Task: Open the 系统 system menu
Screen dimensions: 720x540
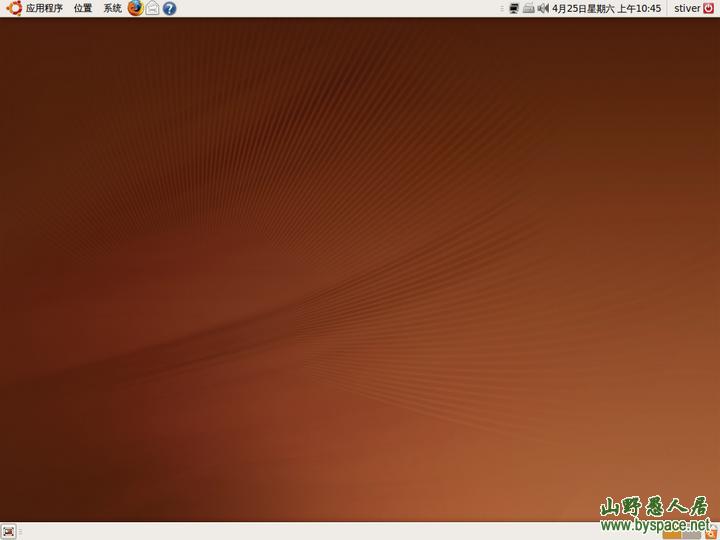Action: tap(112, 8)
